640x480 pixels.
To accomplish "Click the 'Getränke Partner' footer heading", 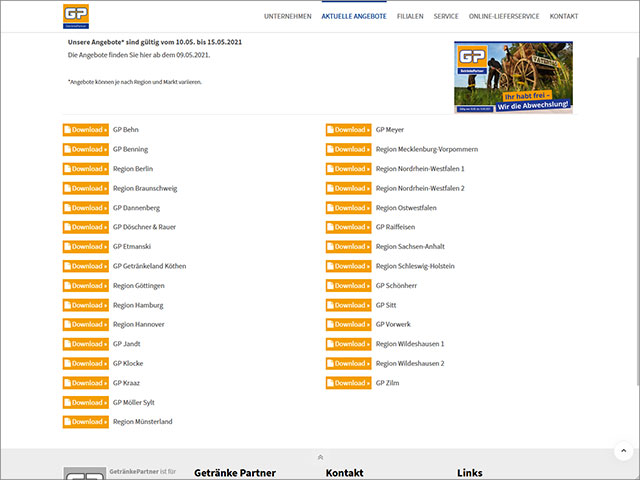I will click(235, 473).
